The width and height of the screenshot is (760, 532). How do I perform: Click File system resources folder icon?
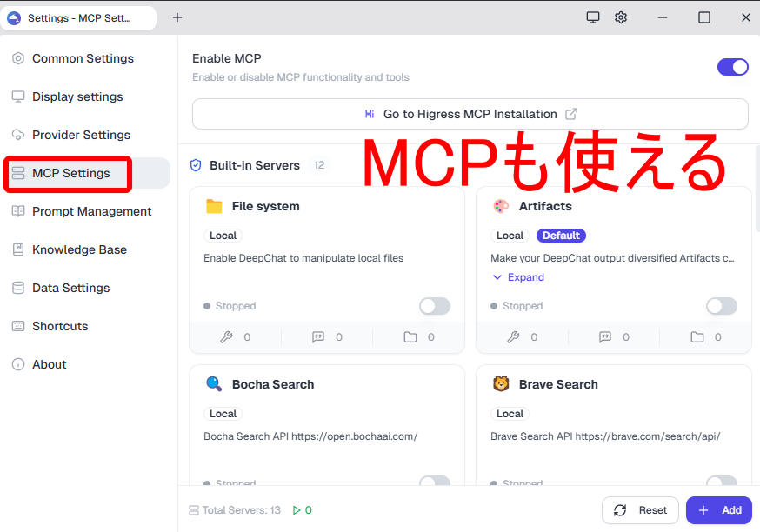(410, 337)
